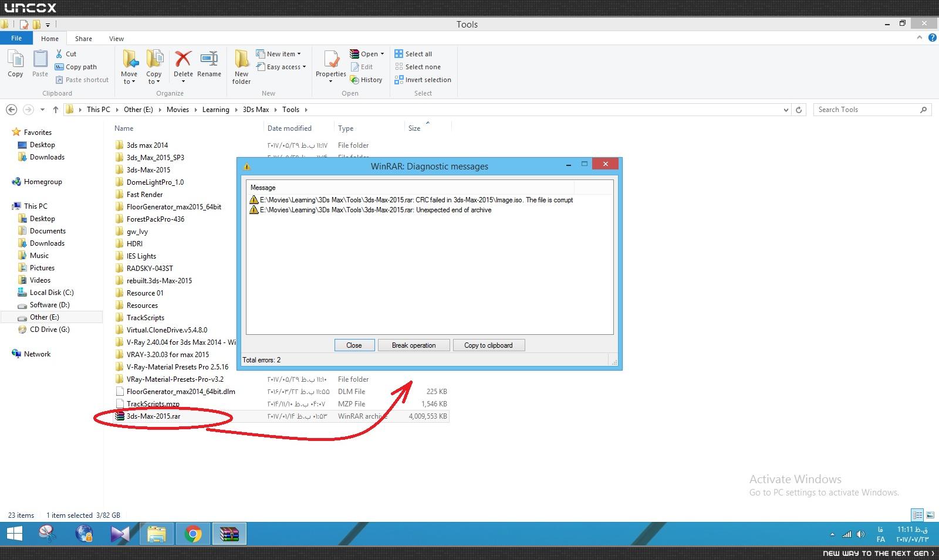Viewport: 939px width, 560px height.
Task: Open the Copy to menu
Action: (x=154, y=67)
